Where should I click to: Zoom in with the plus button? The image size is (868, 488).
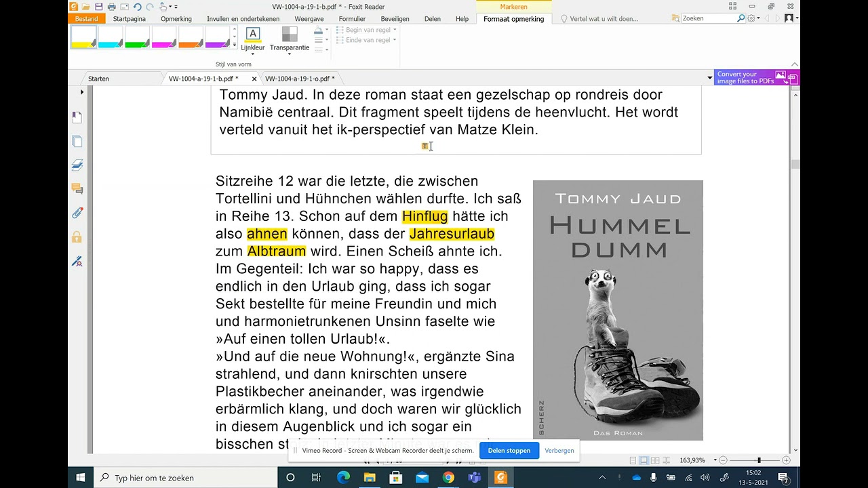[787, 460]
